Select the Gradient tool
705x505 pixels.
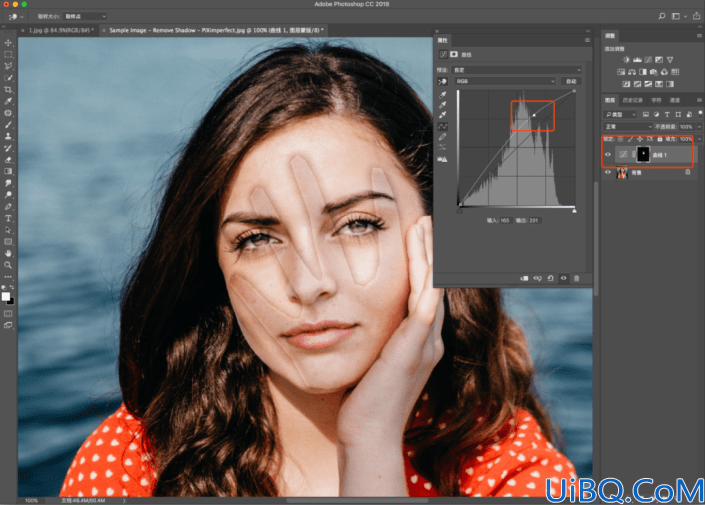[8, 171]
